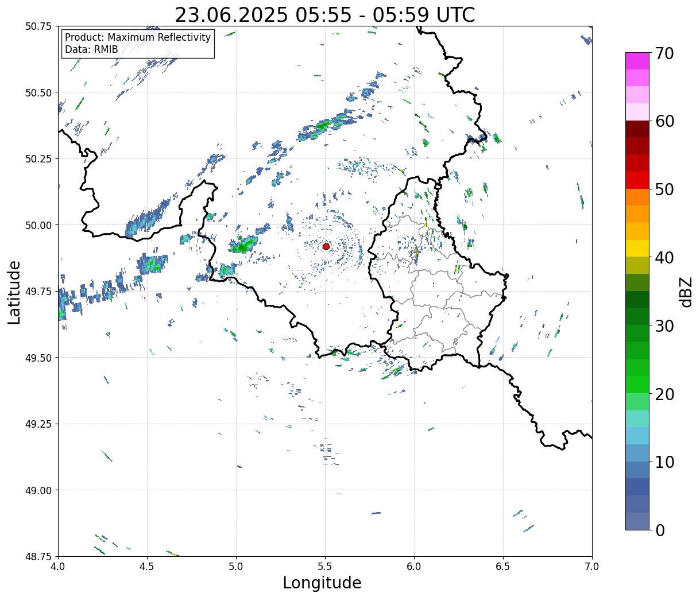Click the colorbar tick label 10
The height and width of the screenshot is (597, 700).
tap(665, 462)
